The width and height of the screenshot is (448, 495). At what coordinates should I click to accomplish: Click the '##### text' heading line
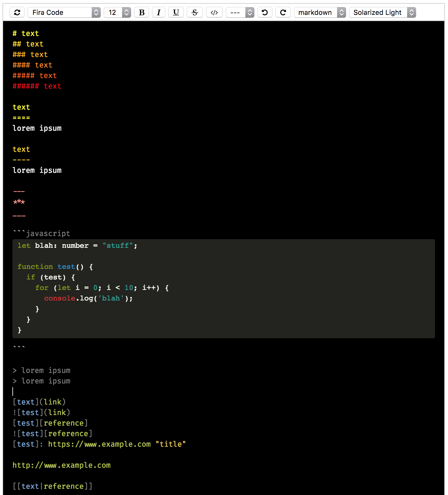35,76
